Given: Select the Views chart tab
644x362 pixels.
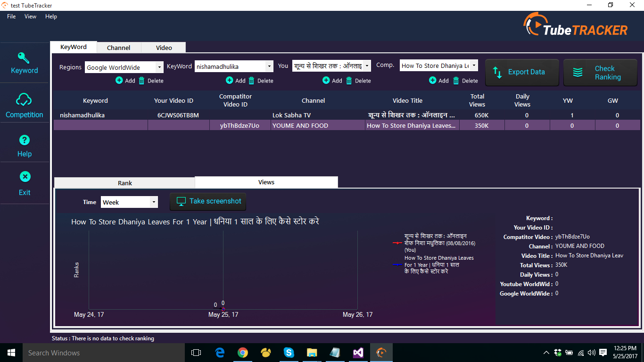Looking at the screenshot, I should point(266,182).
